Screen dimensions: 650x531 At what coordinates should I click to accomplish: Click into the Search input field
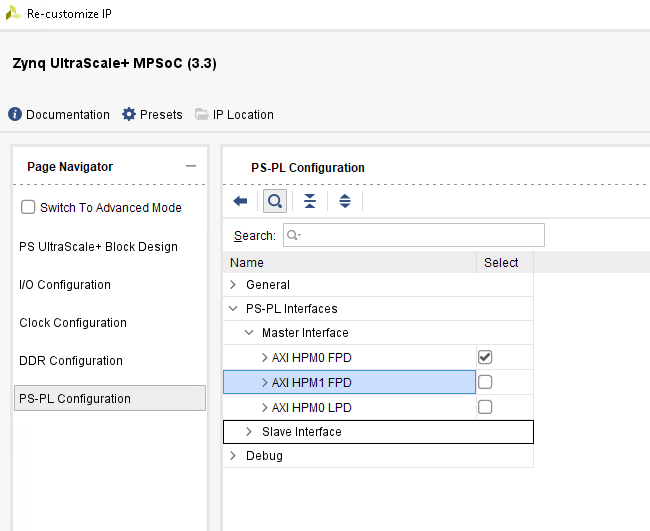click(414, 235)
